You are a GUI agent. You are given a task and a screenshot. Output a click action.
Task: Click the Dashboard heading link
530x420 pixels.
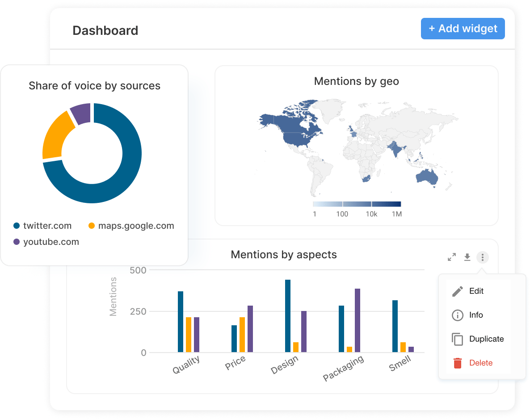105,30
